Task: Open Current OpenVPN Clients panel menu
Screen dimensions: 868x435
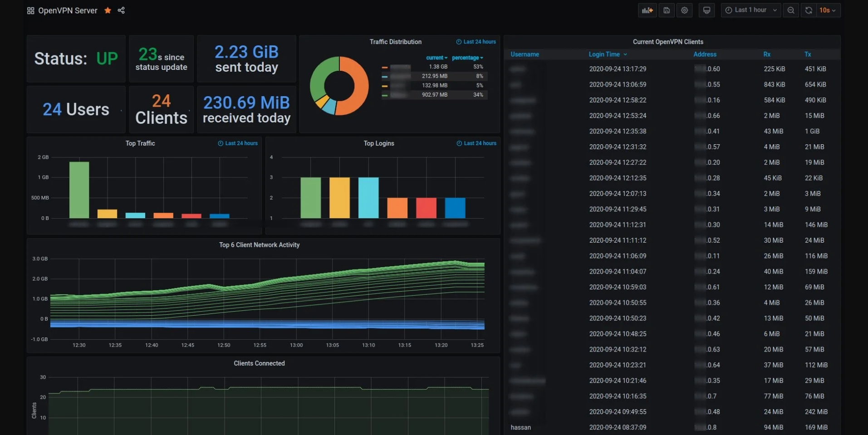Action: coord(668,42)
